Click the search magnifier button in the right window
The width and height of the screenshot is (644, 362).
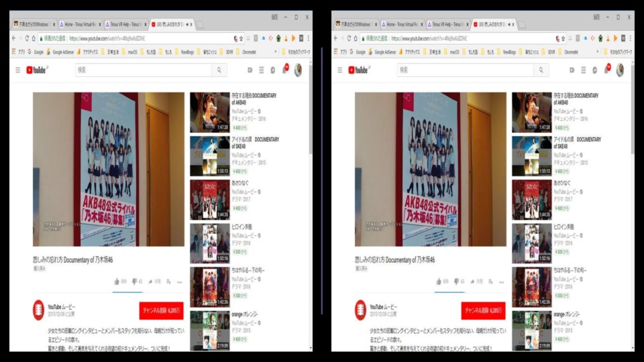click(541, 70)
